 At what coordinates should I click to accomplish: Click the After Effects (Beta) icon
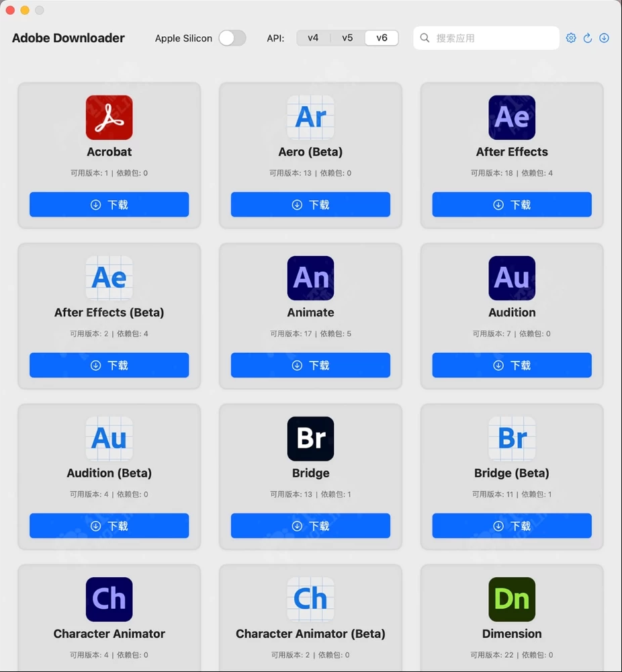tap(109, 278)
